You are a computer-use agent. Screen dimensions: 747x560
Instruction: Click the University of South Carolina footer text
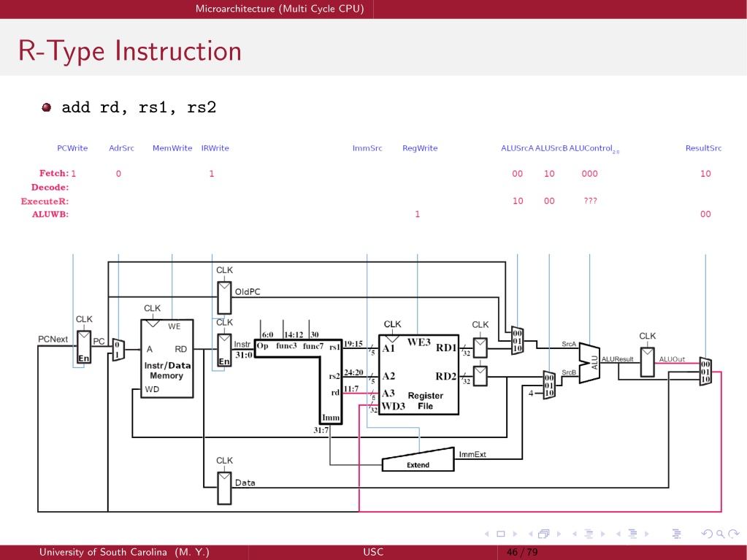(x=124, y=552)
